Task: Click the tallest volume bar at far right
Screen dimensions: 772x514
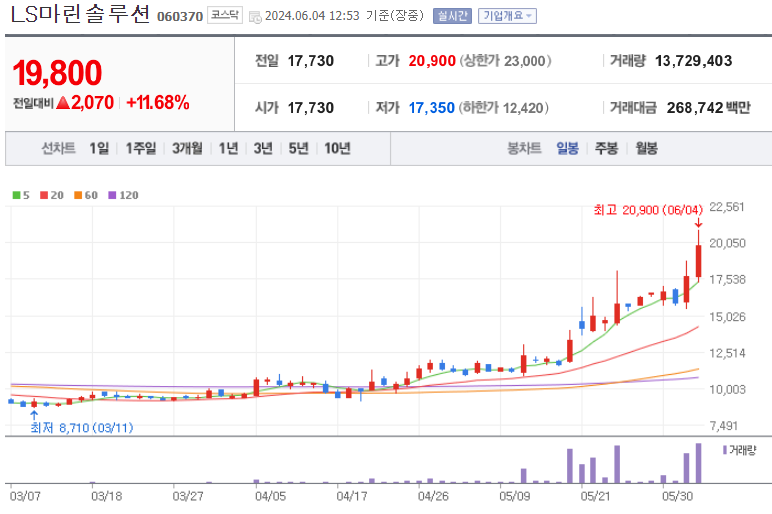Action: click(x=698, y=463)
